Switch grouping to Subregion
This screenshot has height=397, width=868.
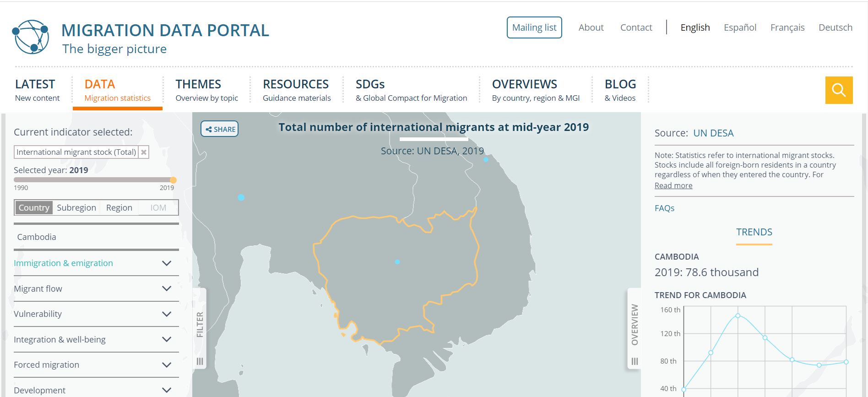click(x=76, y=208)
